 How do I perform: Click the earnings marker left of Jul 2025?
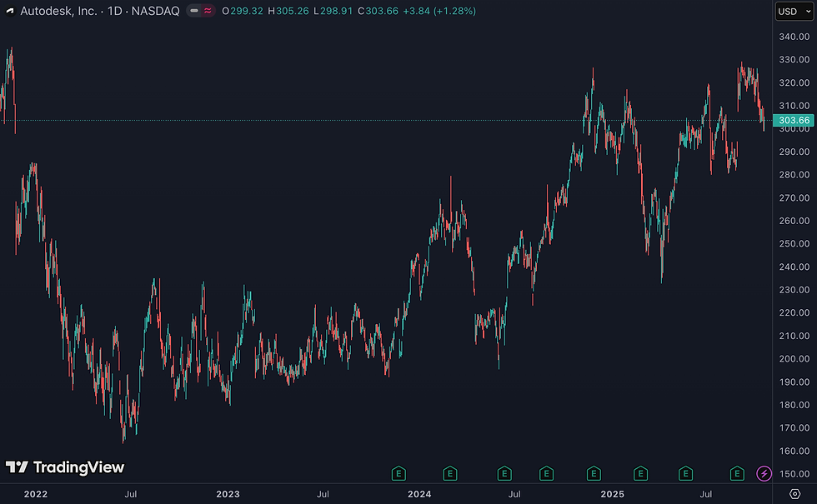click(685, 474)
